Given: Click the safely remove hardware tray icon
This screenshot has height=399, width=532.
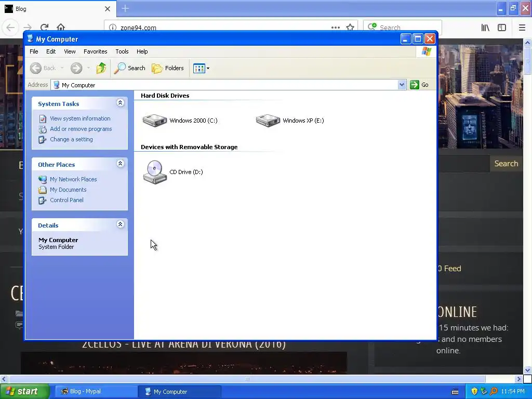Looking at the screenshot, I should click(x=484, y=392).
